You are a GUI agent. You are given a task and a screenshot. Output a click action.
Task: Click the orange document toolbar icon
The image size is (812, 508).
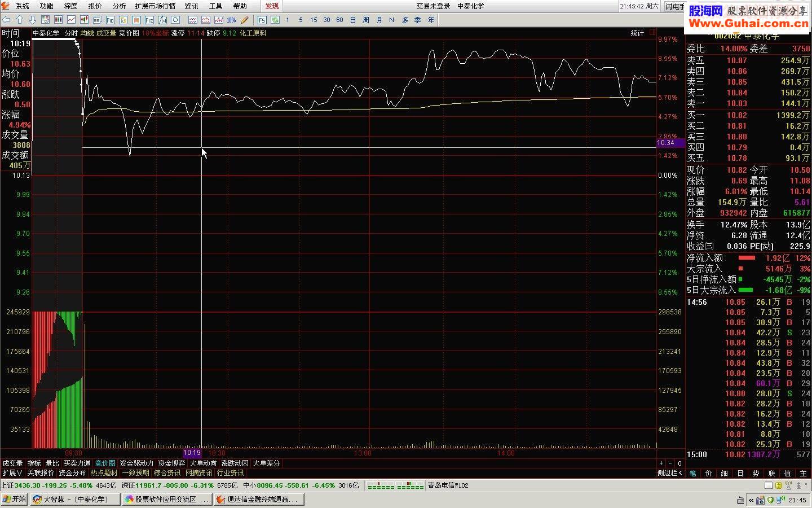(x=136, y=20)
